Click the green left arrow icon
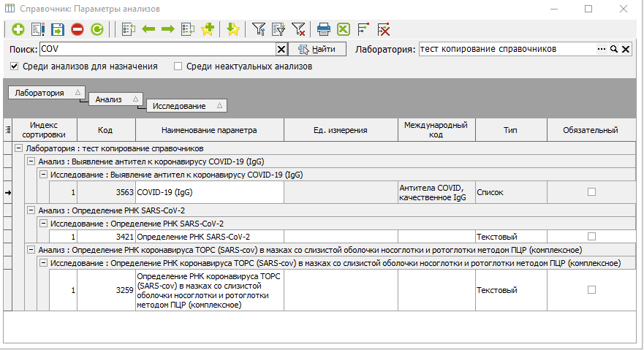Viewport: 644px width, 350px height. click(148, 30)
